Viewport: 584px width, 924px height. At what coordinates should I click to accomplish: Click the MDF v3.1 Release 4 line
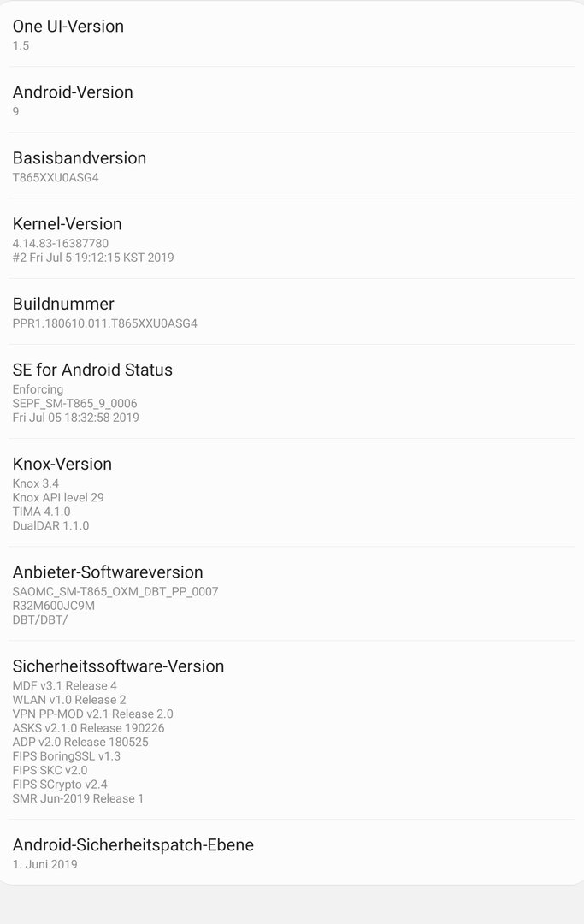[65, 686]
